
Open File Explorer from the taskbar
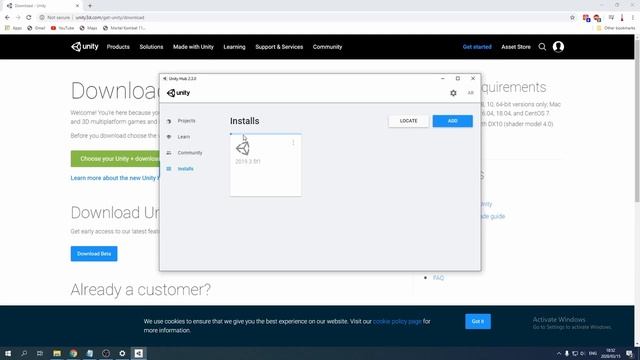point(57,353)
